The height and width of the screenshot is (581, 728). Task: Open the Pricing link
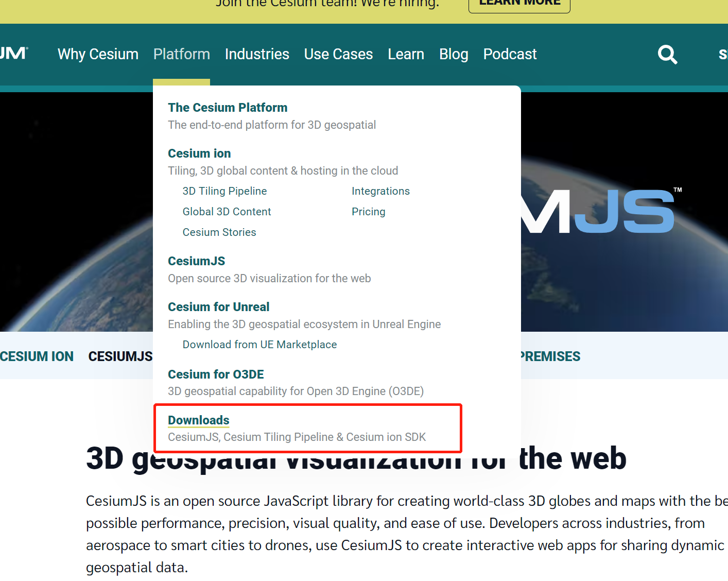pos(368,212)
